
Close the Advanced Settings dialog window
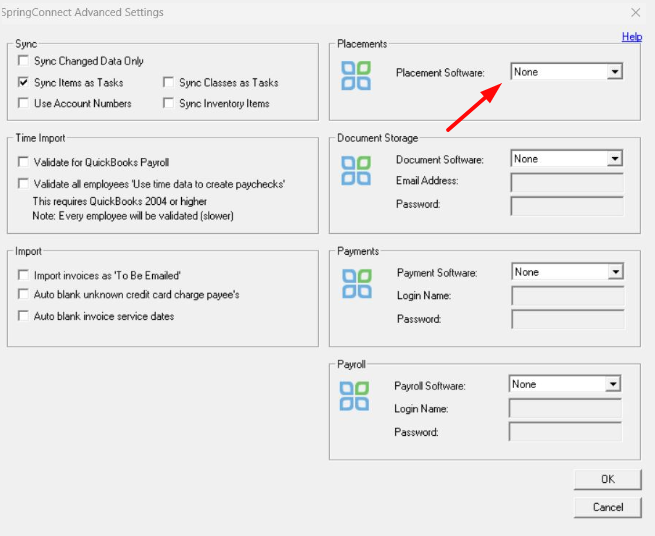tap(635, 12)
